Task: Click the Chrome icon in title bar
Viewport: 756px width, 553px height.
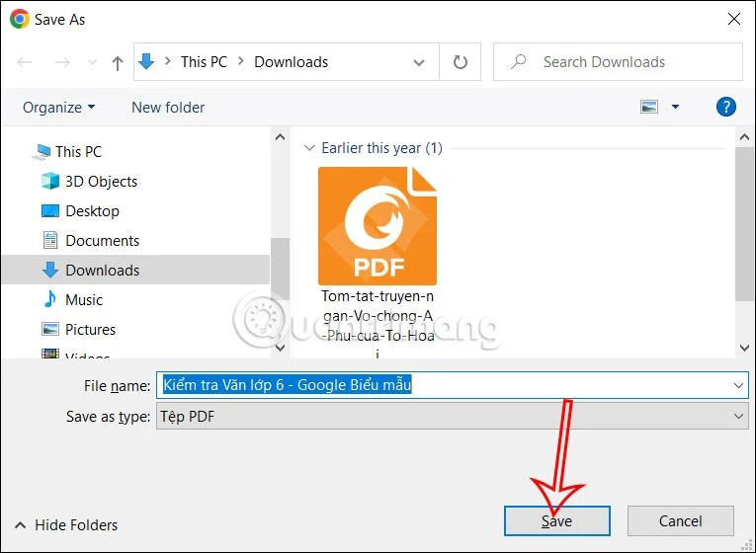Action: click(19, 20)
